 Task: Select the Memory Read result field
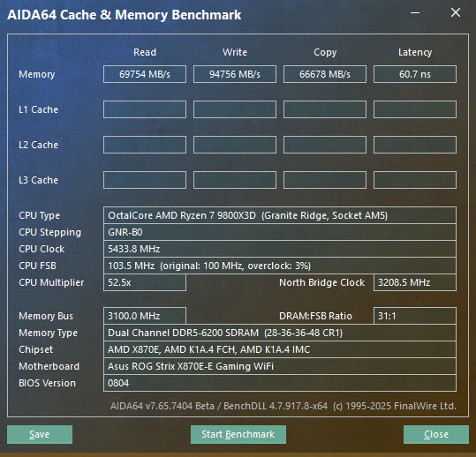tap(145, 74)
